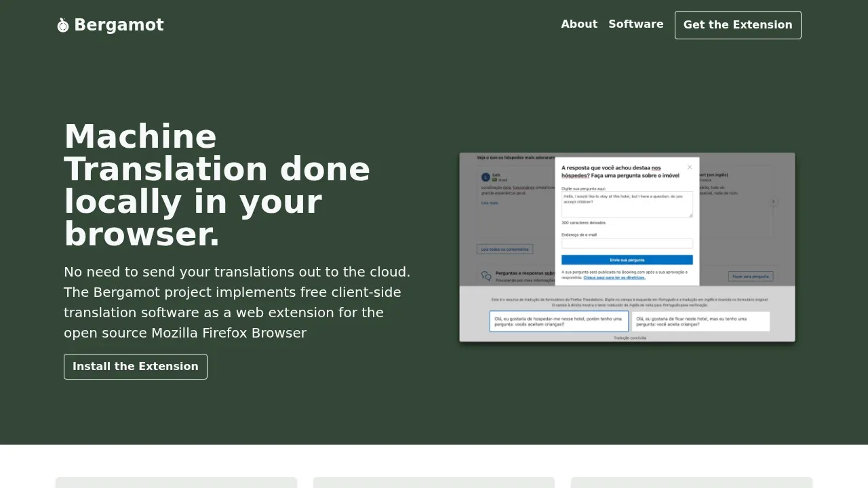The width and height of the screenshot is (868, 488).
Task: Open the Software menu item
Action: pyautogui.click(x=636, y=24)
